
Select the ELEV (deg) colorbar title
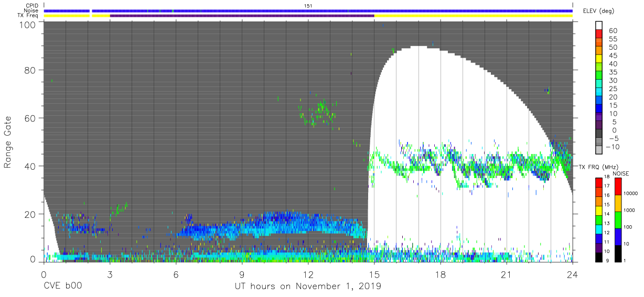598,11
